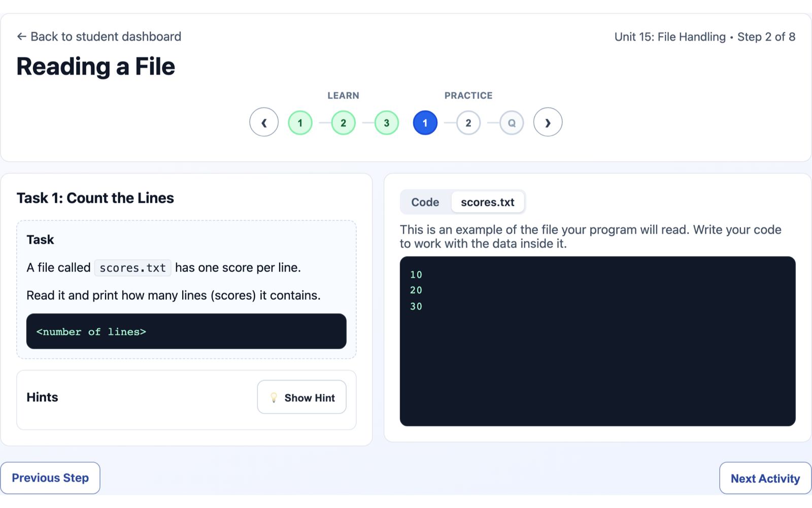Click the line '10' in file preview
This screenshot has height=508, width=812.
(416, 275)
